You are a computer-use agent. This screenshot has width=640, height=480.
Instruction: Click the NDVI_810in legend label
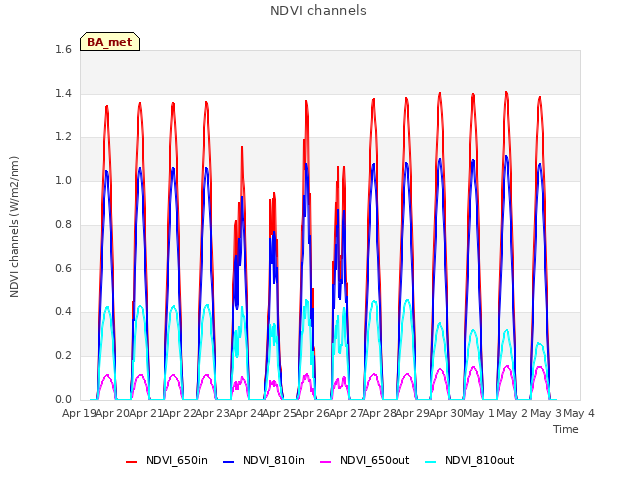273,460
